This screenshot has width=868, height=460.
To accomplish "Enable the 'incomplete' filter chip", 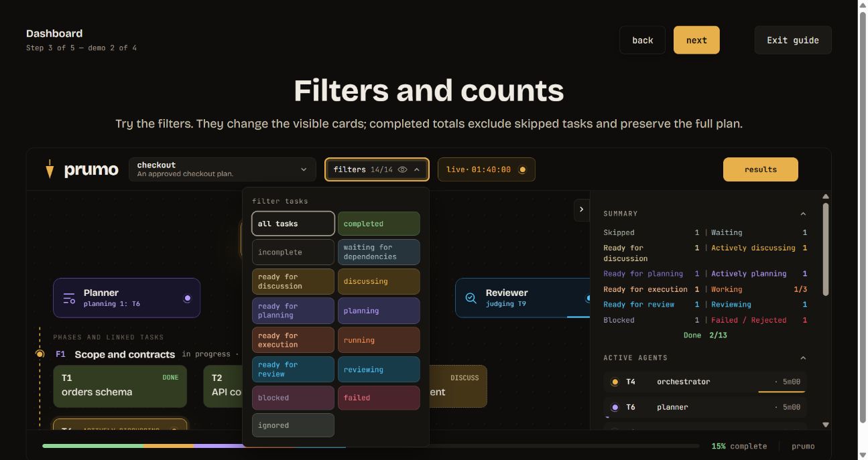I will (x=293, y=252).
